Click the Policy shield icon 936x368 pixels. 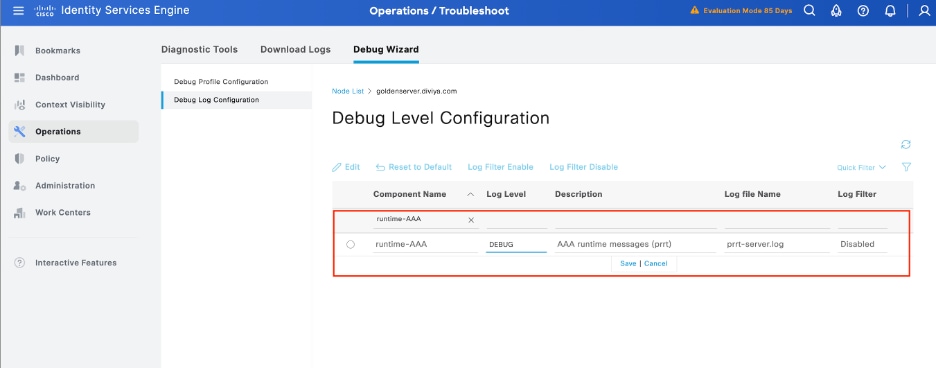tap(19, 158)
